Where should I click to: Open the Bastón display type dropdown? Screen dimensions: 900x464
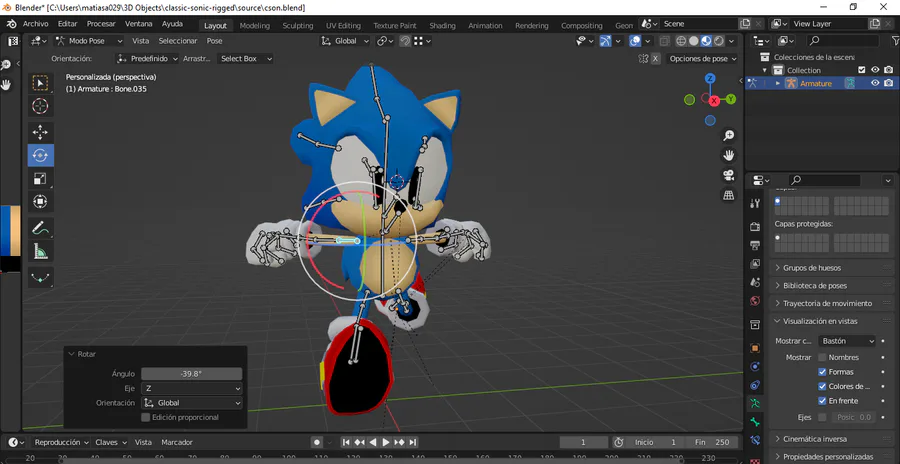point(847,341)
